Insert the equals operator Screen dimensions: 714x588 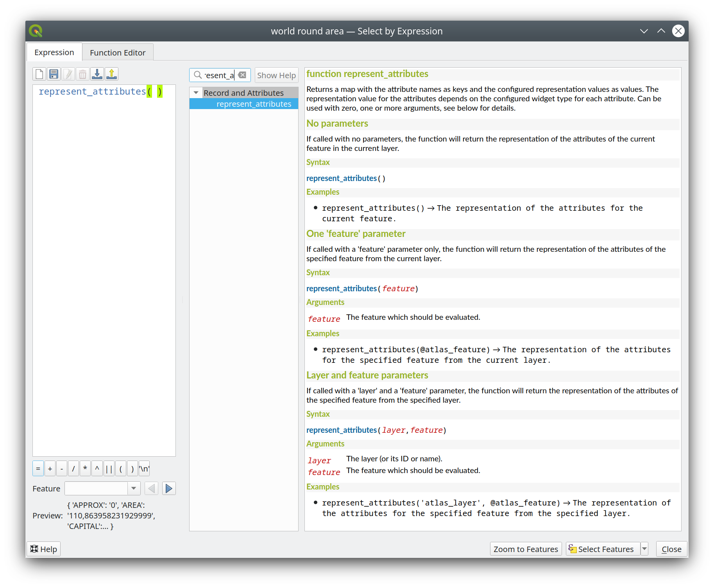coord(38,468)
